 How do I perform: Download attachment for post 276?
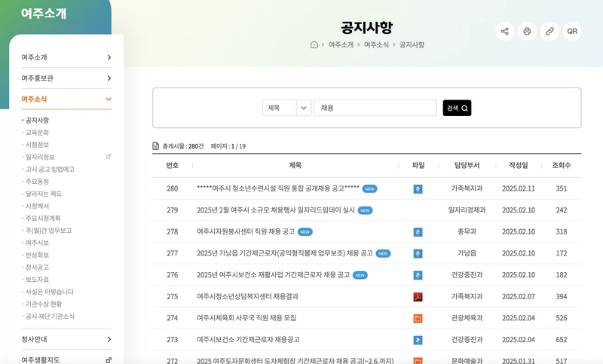pyautogui.click(x=418, y=275)
